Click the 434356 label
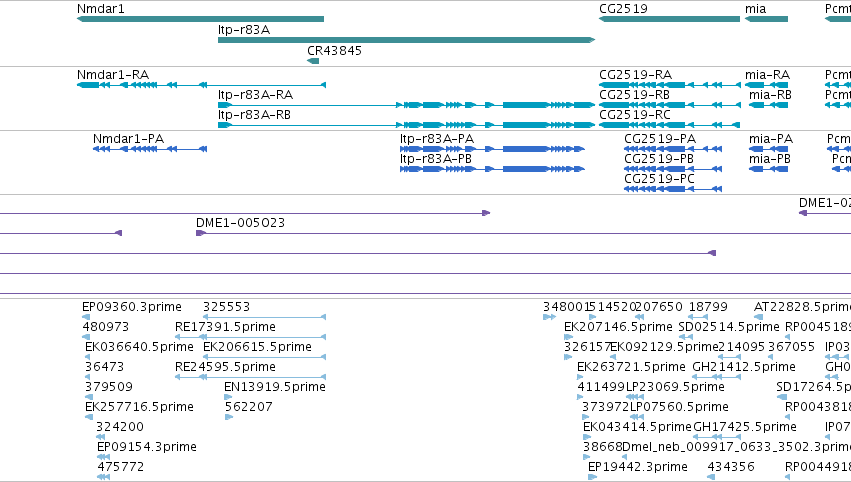Screen dimensions: 851x482 tap(731, 467)
